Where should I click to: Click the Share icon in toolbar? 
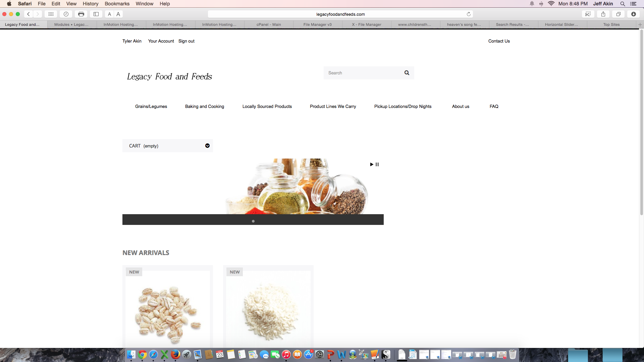pyautogui.click(x=603, y=14)
